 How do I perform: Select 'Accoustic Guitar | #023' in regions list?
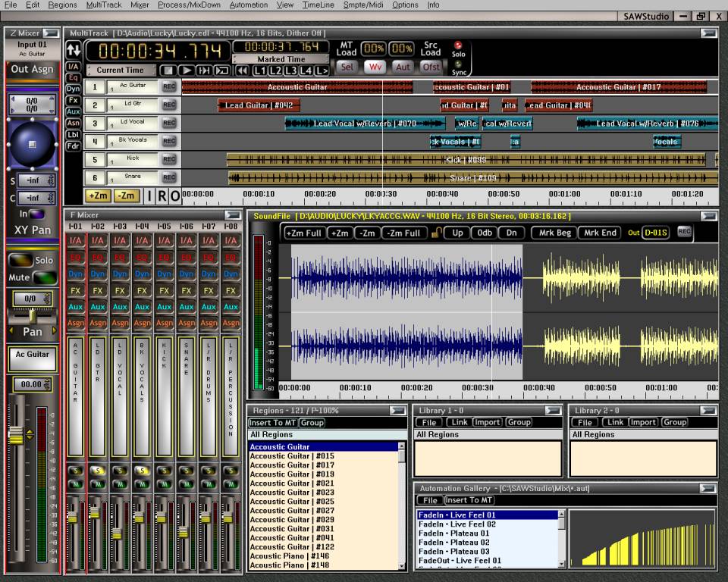(292, 493)
